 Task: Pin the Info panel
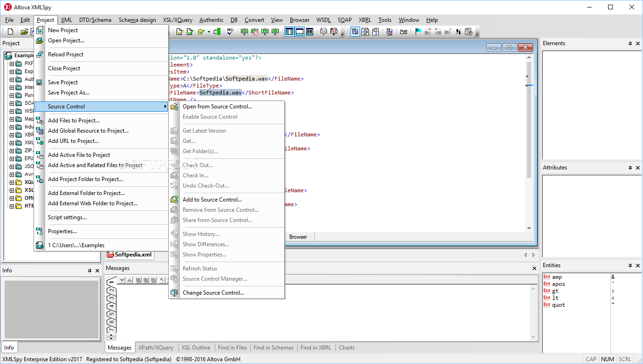pyautogui.click(x=89, y=270)
